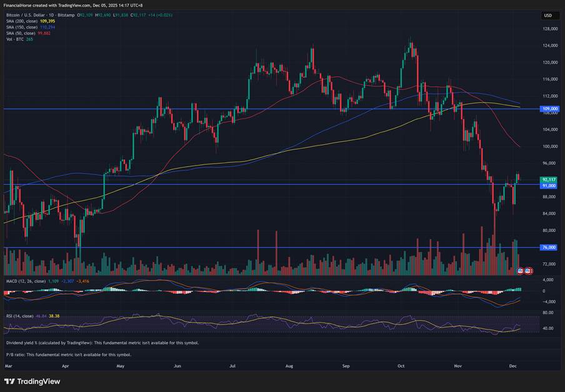Select the SMA (50, close) indicator legend
This screenshot has height=392, width=565.
pyautogui.click(x=21, y=33)
